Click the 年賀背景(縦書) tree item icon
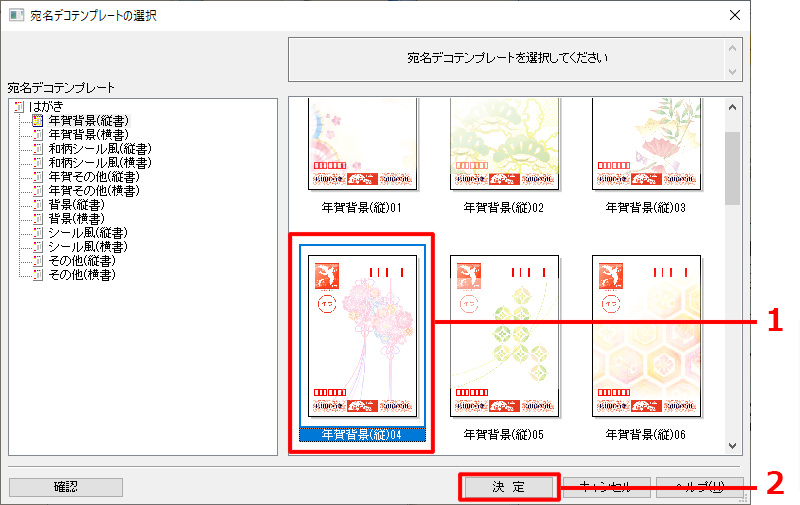The width and height of the screenshot is (800, 505). point(38,120)
